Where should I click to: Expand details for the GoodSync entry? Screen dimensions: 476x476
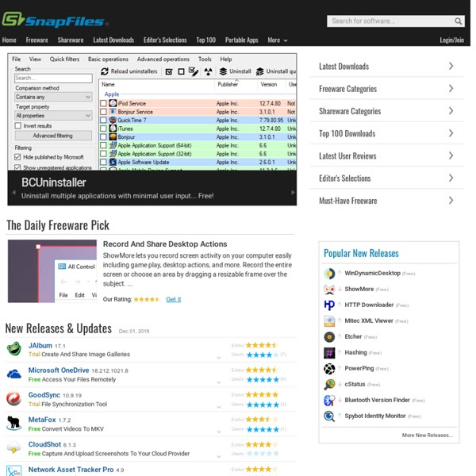219,407
